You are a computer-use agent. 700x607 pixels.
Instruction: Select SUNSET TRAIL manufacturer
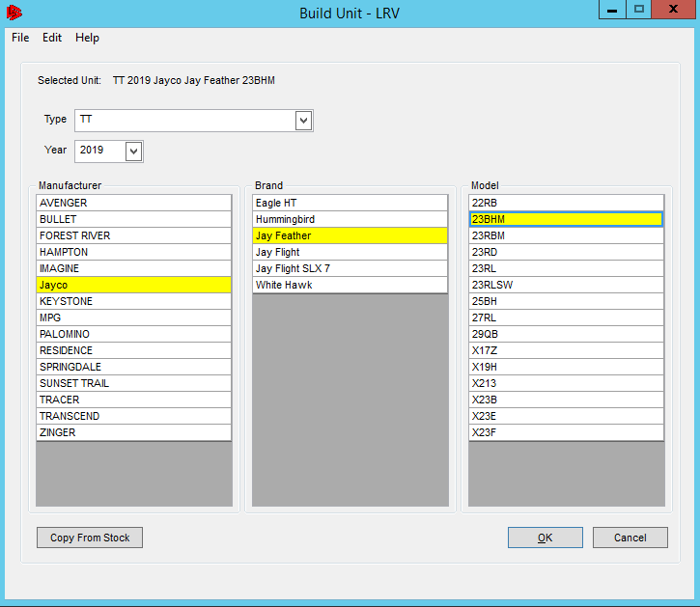[x=133, y=383]
